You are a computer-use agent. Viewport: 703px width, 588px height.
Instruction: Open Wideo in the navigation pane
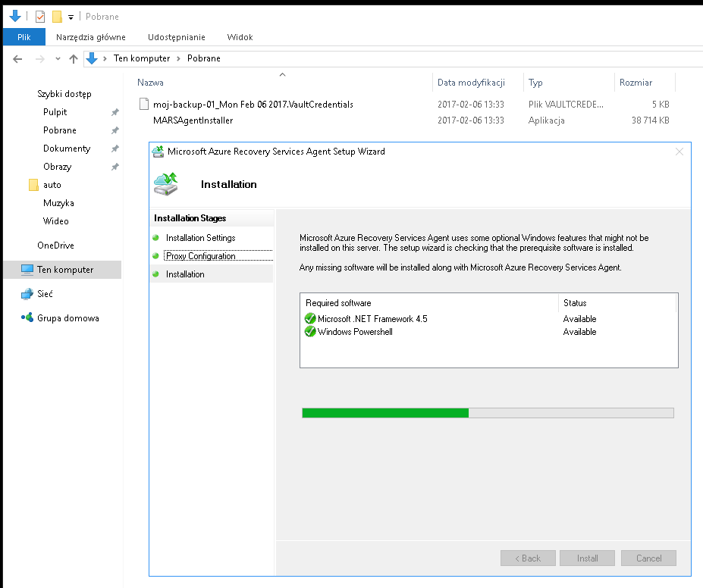click(55, 221)
